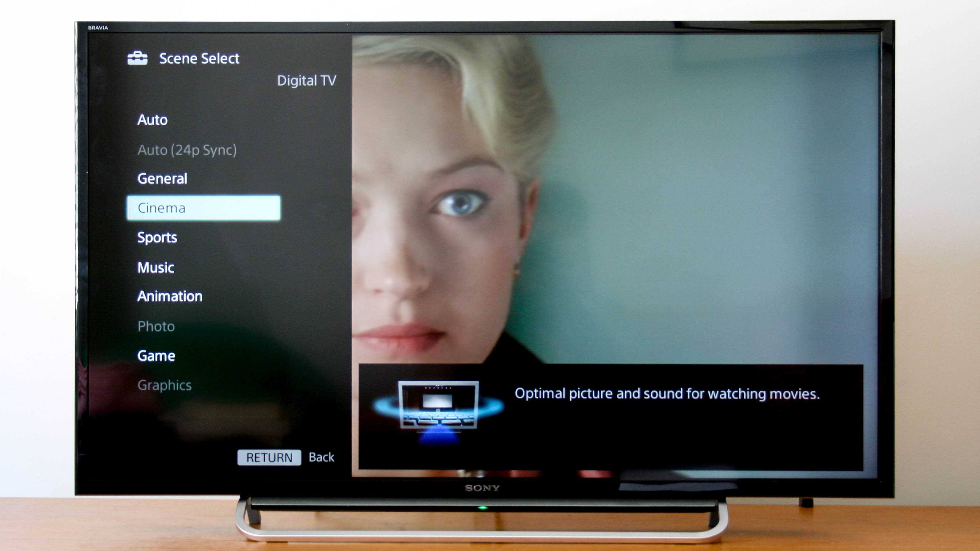The image size is (980, 551).
Task: Click the Back navigation button
Action: 322,457
